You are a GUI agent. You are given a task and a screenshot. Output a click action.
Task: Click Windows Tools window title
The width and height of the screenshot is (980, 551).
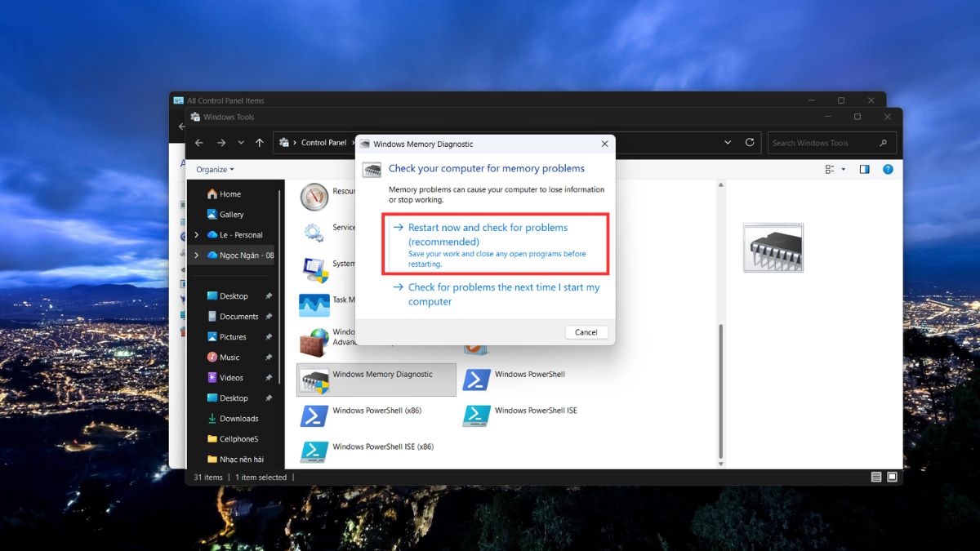click(229, 117)
